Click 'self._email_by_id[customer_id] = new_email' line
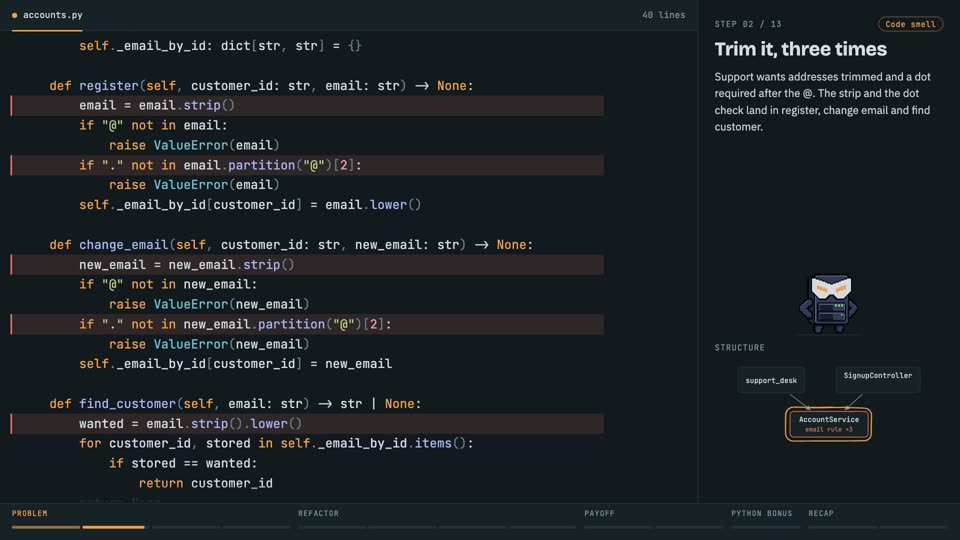This screenshot has height=540, width=960. tap(235, 364)
